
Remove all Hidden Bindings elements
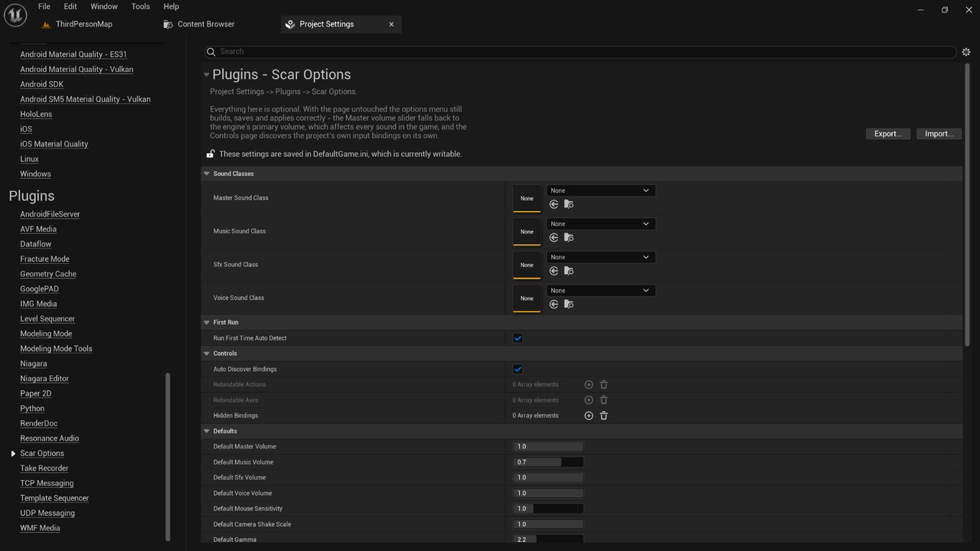click(603, 416)
